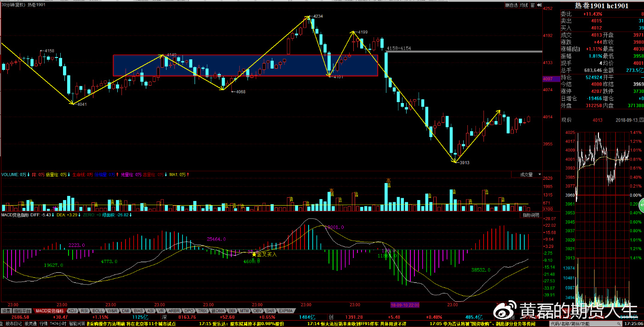Click the index value 2686.58 in status bar
Screen dimensions: 644x327
(x=21, y=317)
